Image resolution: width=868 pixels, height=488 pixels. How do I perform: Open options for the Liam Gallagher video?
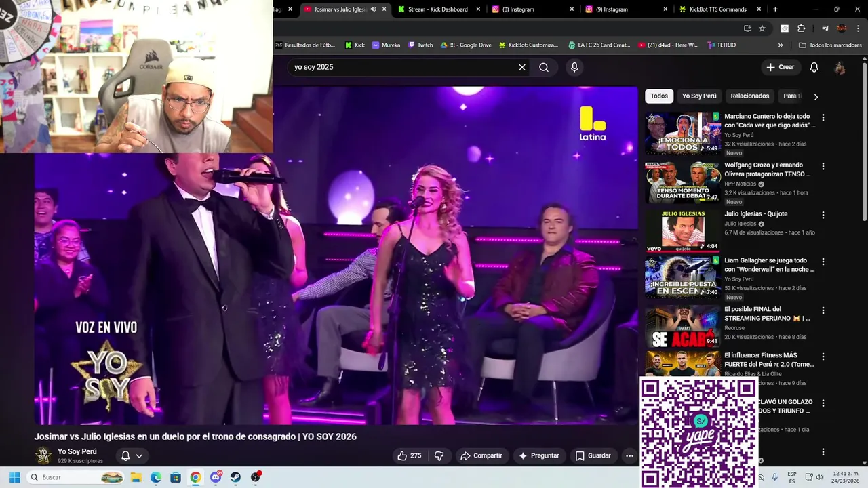(x=823, y=262)
